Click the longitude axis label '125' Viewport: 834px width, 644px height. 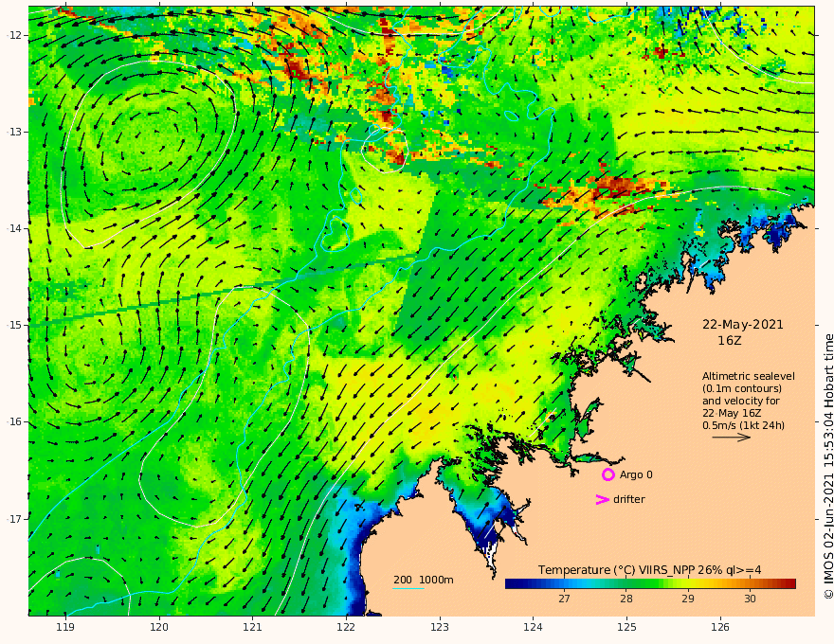pos(627,628)
